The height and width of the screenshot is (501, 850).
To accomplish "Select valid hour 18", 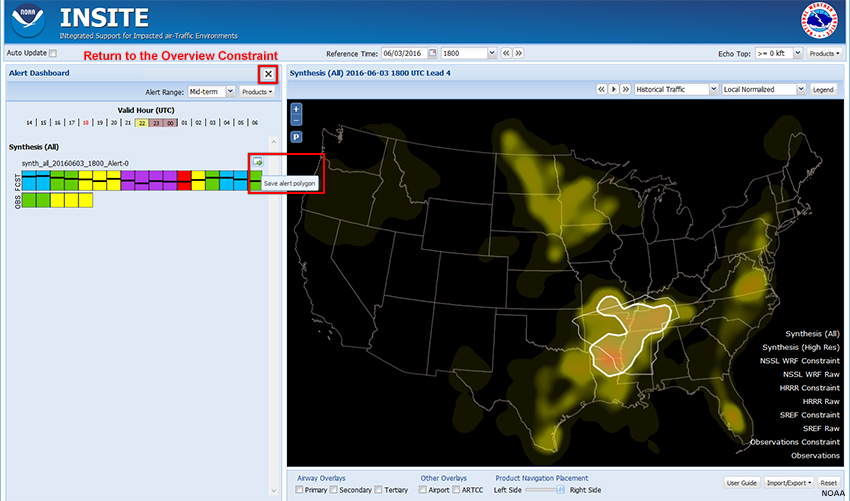I will (x=86, y=123).
